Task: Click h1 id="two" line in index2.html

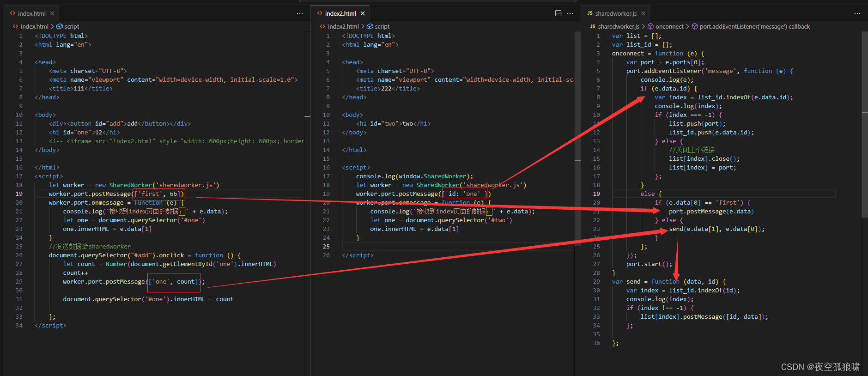Action: pos(394,123)
